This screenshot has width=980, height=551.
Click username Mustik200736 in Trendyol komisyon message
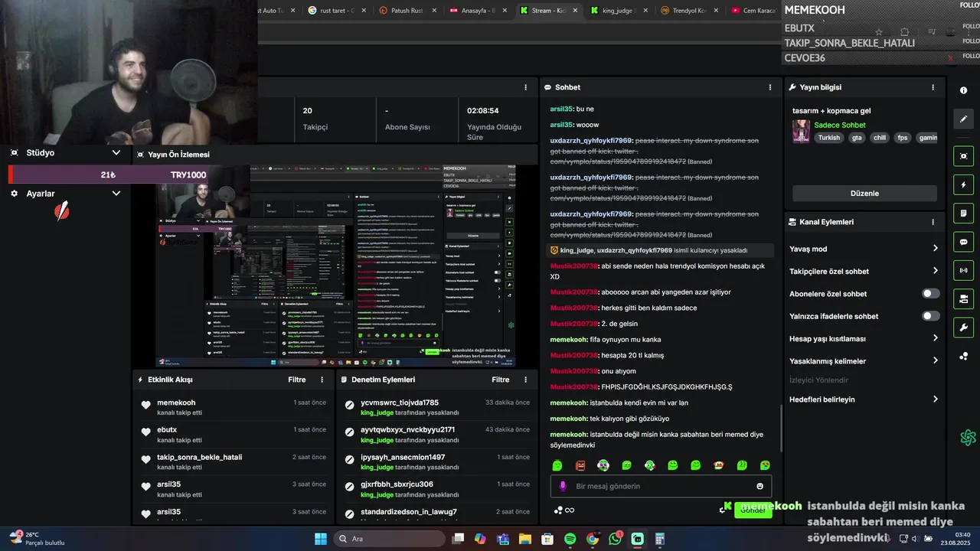tap(574, 266)
